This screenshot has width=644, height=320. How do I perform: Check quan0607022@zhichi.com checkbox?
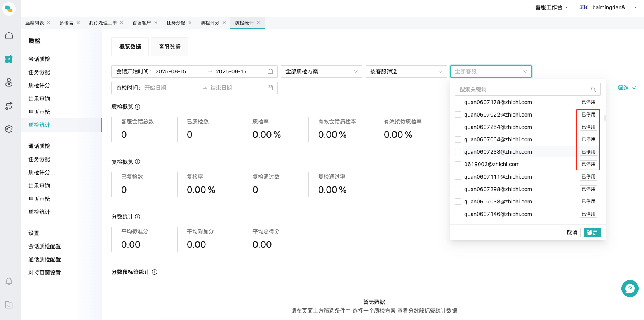point(458,115)
